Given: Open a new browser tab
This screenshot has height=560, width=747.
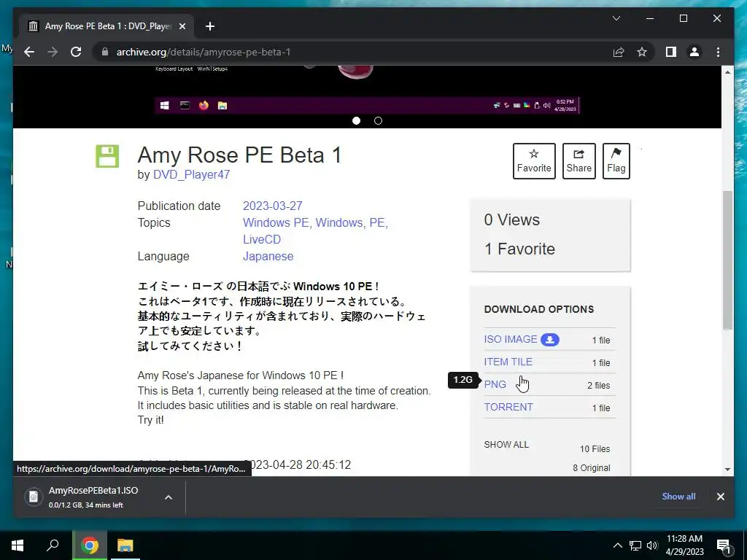Looking at the screenshot, I should coord(210,26).
